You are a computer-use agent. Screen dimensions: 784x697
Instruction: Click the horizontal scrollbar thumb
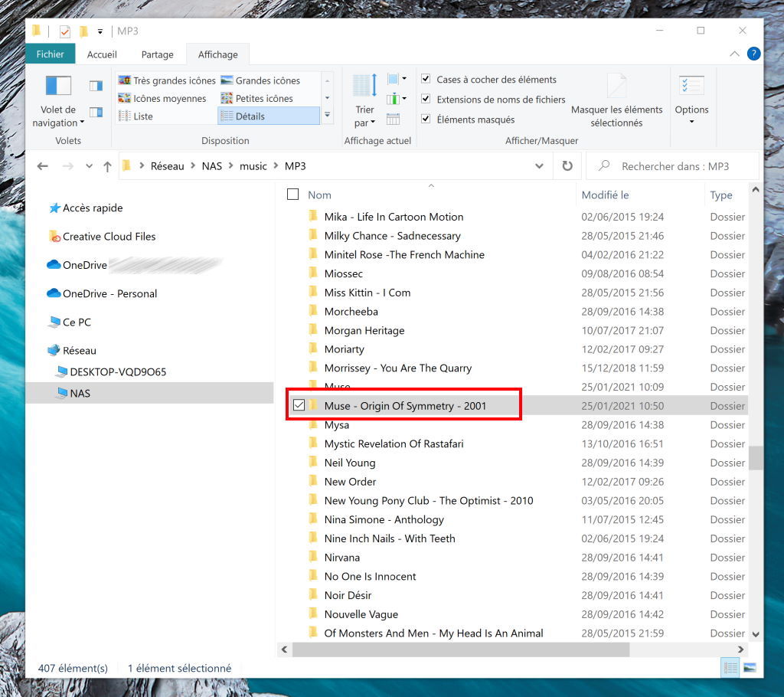point(461,650)
